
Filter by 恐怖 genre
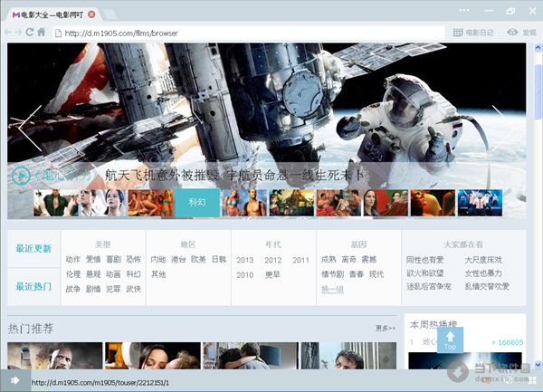(133, 259)
